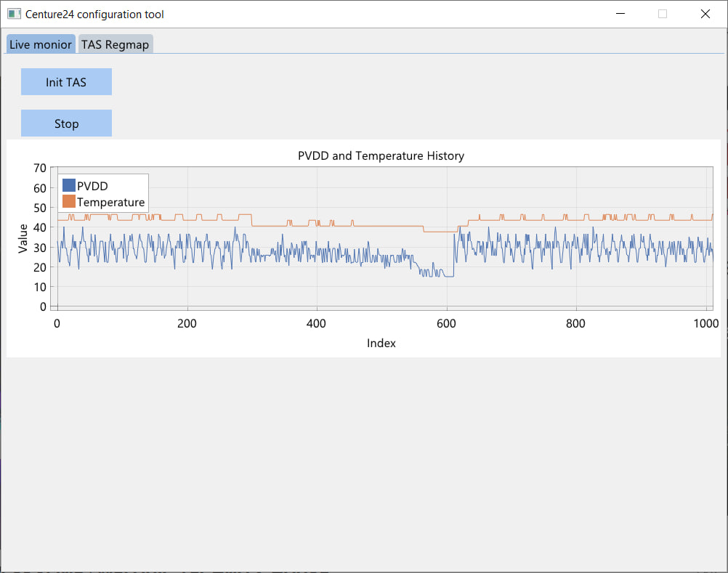This screenshot has width=728, height=573.
Task: Select the PVDD legend label
Action: [92, 186]
